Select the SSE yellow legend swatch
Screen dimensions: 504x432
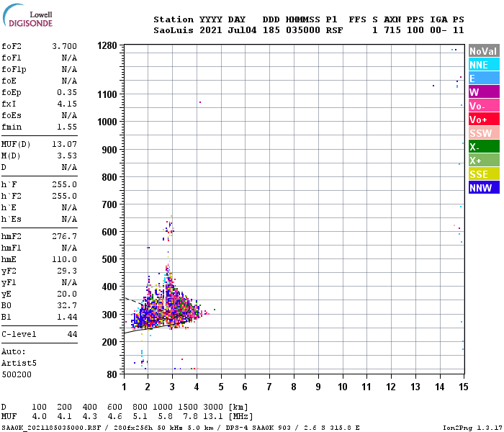click(484, 174)
